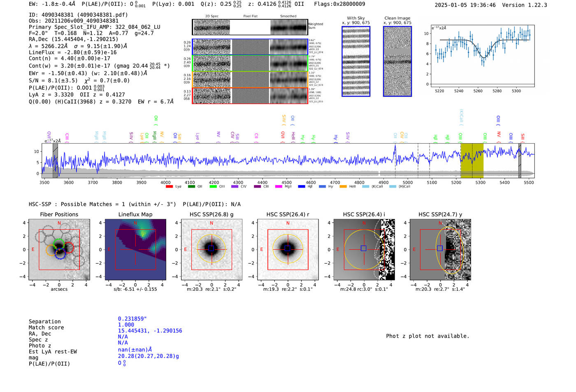
Task: Click the Pixel Flat column header
Action: [x=250, y=16]
